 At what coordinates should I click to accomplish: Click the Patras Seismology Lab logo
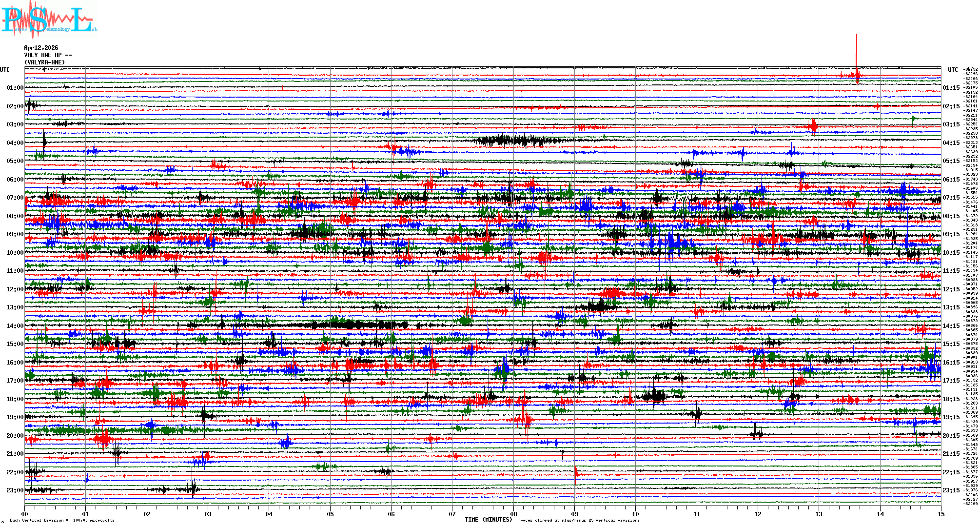pos(48,20)
